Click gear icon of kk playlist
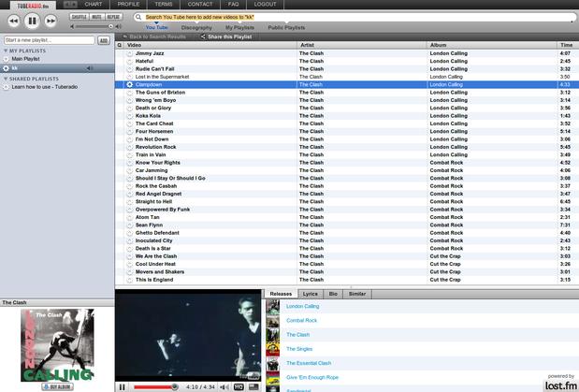 coord(6,68)
